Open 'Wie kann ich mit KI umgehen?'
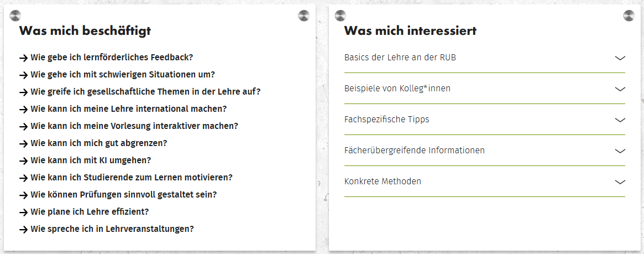The width and height of the screenshot is (644, 254). (x=90, y=160)
